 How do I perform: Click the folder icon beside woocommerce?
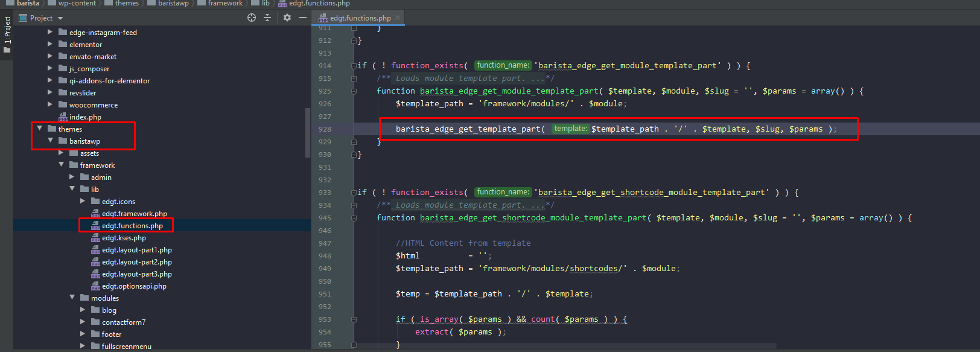[63, 104]
